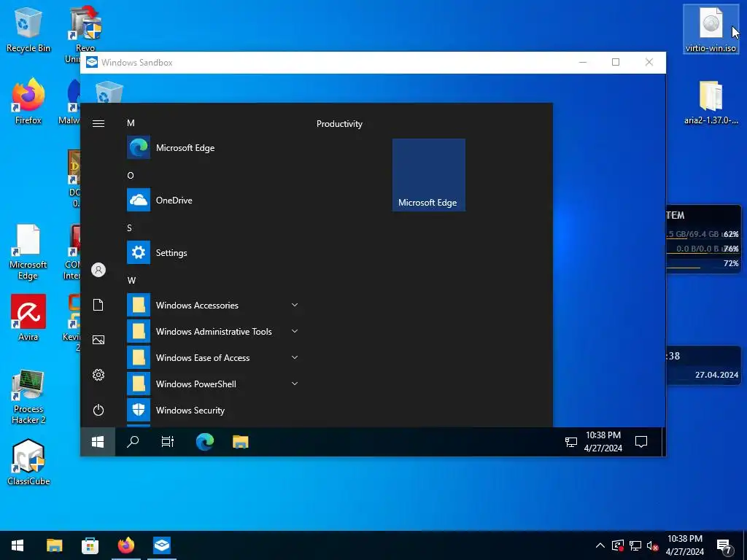Open File Explorer on host taskbar
Image resolution: width=747 pixels, height=560 pixels.
pyautogui.click(x=54, y=545)
